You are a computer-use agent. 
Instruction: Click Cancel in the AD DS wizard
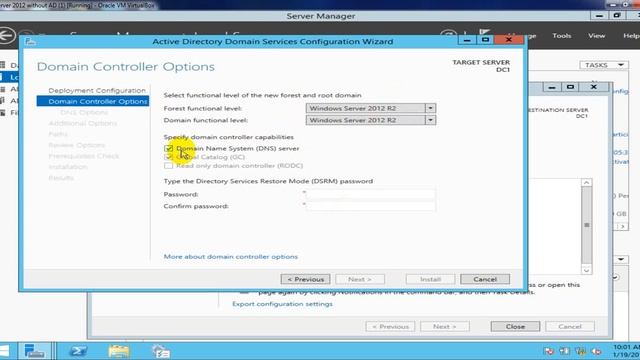485,279
